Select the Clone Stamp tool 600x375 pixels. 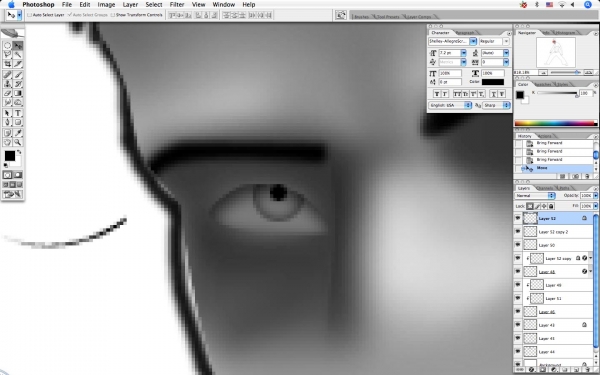point(7,84)
